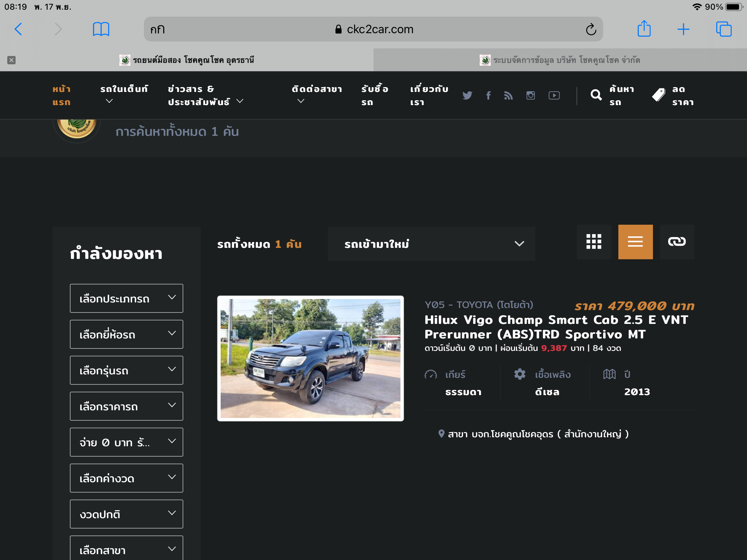
Task: Open the เลือกราคารถ dropdown
Action: coord(127,406)
